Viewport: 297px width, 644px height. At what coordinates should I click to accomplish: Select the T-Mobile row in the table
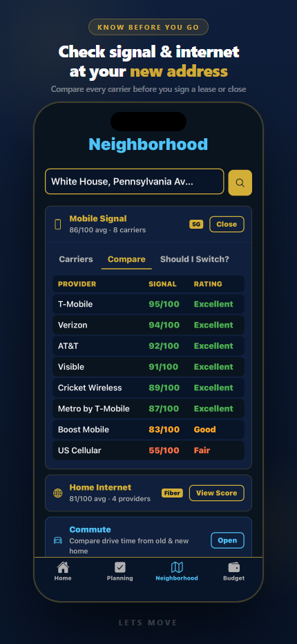pos(148,304)
